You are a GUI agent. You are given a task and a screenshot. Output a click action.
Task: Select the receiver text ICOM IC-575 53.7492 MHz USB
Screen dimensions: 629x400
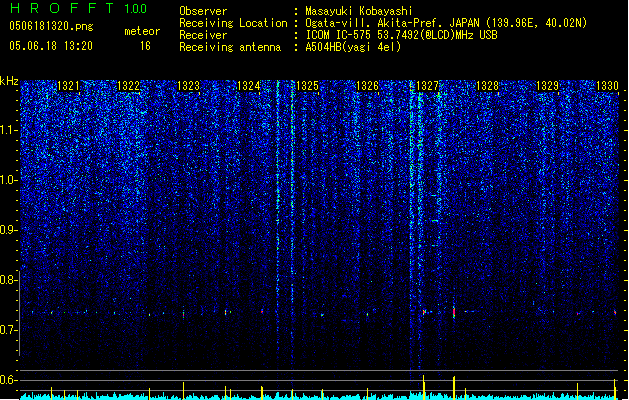401,35
